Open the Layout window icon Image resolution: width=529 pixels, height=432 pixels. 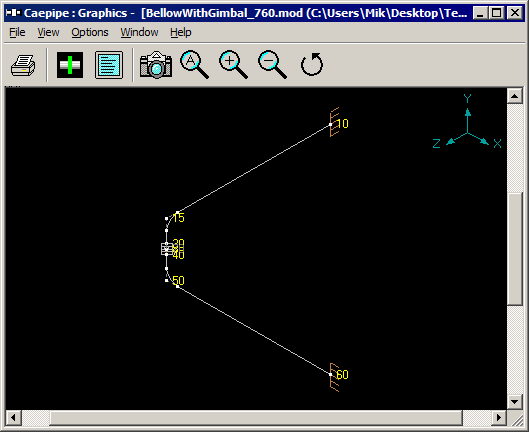pyautogui.click(x=70, y=65)
